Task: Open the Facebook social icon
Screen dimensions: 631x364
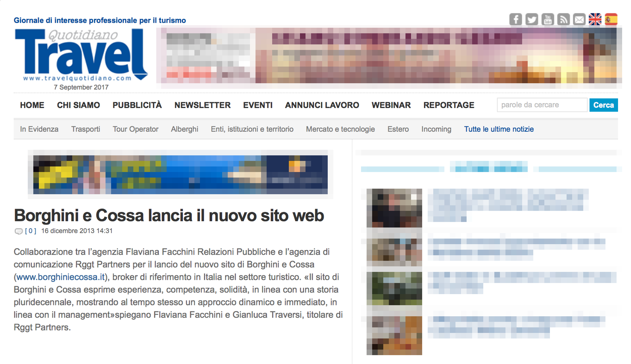Action: point(515,19)
